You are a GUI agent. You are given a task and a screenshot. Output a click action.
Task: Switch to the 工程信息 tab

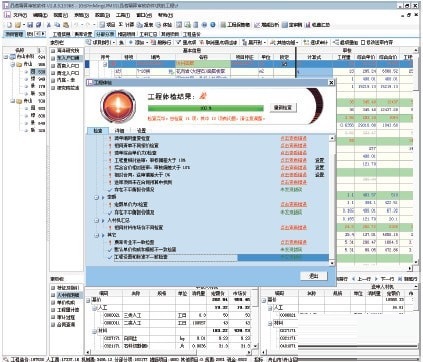click(x=61, y=34)
